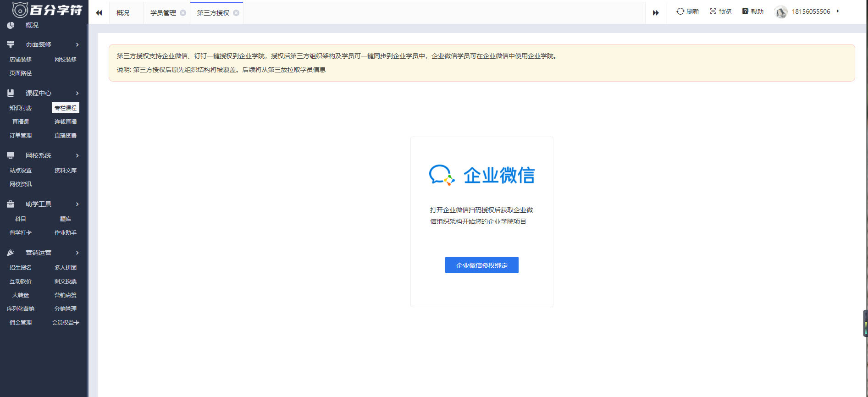The image size is (868, 397).
Task: Open 连载直播 menu item
Action: point(66,122)
